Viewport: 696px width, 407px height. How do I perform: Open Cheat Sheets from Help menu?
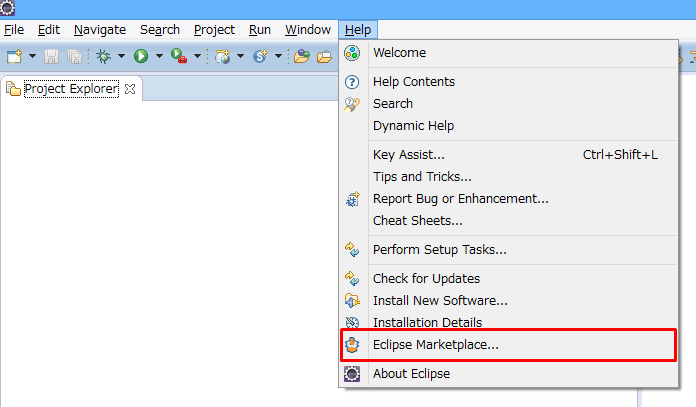pyautogui.click(x=508, y=221)
